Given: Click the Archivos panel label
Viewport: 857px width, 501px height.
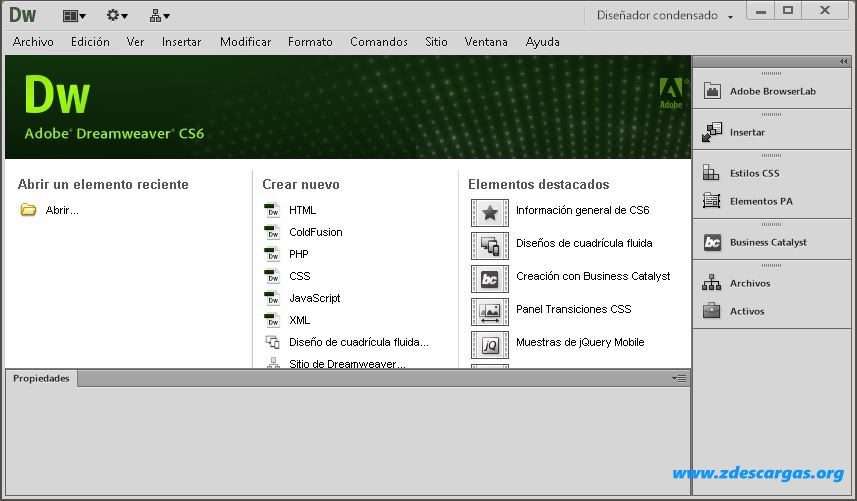Looking at the screenshot, I should click(750, 283).
